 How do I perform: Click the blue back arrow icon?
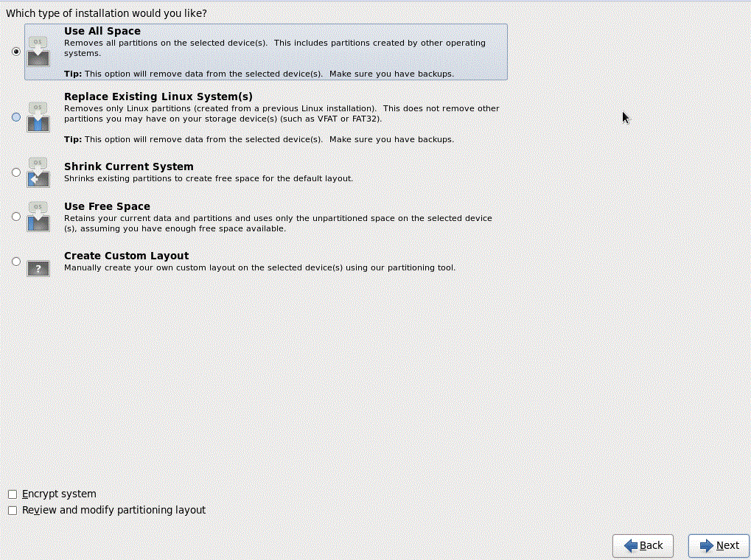pos(631,545)
